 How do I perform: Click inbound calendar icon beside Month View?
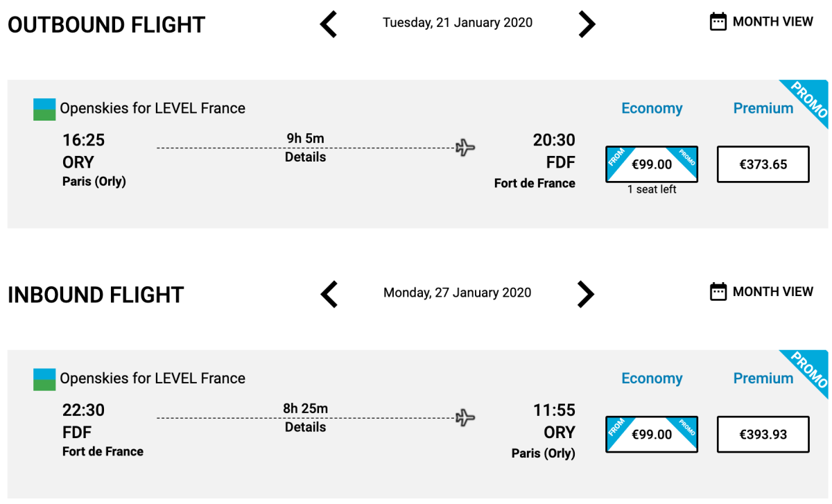718,292
